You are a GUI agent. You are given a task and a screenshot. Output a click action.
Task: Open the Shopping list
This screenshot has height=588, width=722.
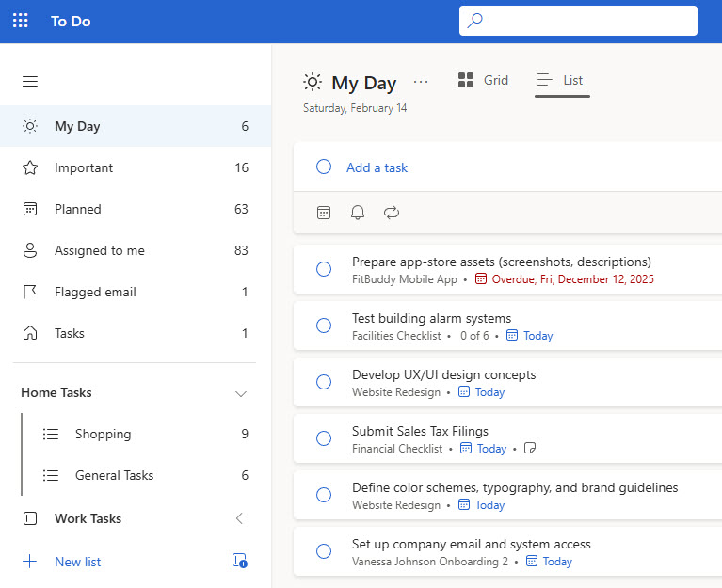click(103, 434)
